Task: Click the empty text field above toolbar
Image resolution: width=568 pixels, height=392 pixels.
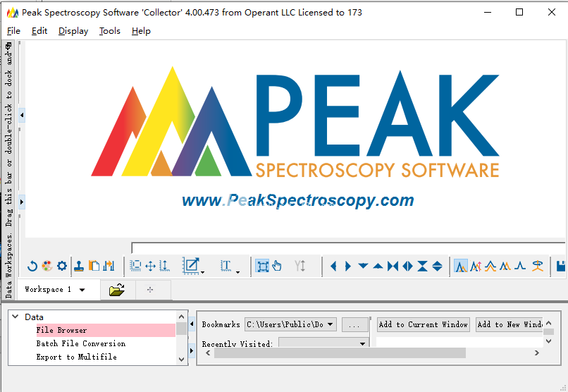Action: tap(348, 247)
